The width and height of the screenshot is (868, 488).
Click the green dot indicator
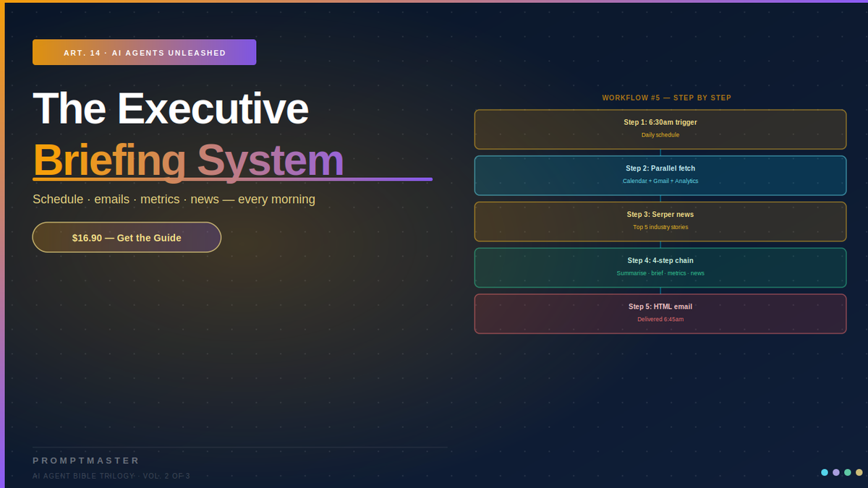pos(848,472)
